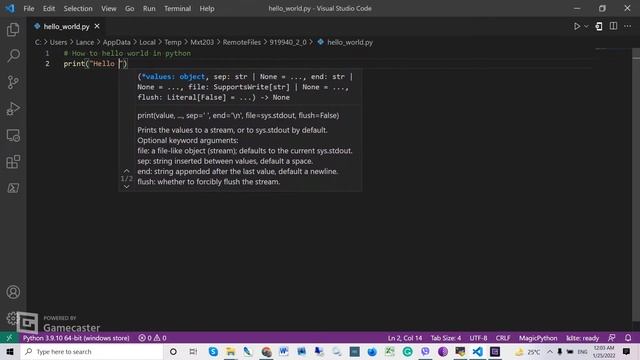Click the kite: ready status item
Screen dimensions: 640x360
[582, 338]
